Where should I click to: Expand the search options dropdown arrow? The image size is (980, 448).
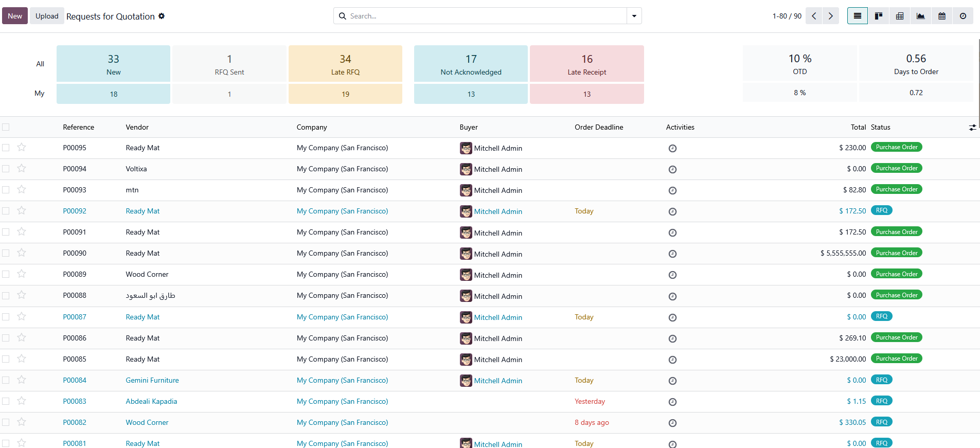634,16
